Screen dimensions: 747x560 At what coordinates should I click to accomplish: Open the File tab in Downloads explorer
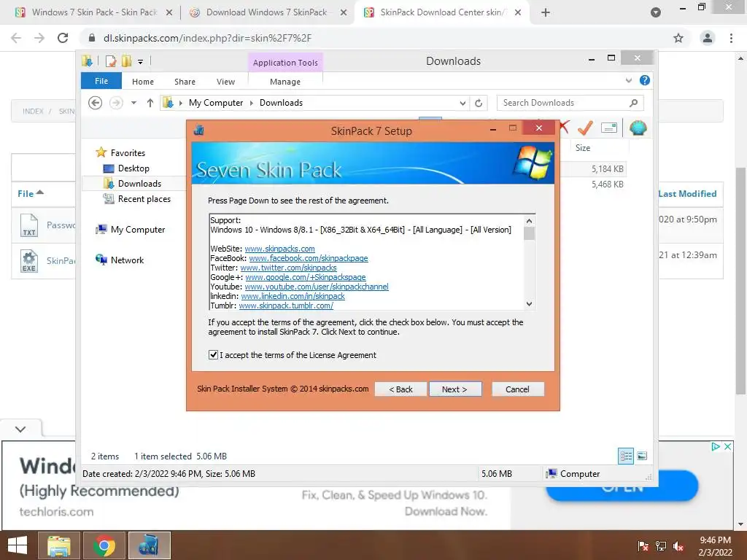point(101,81)
